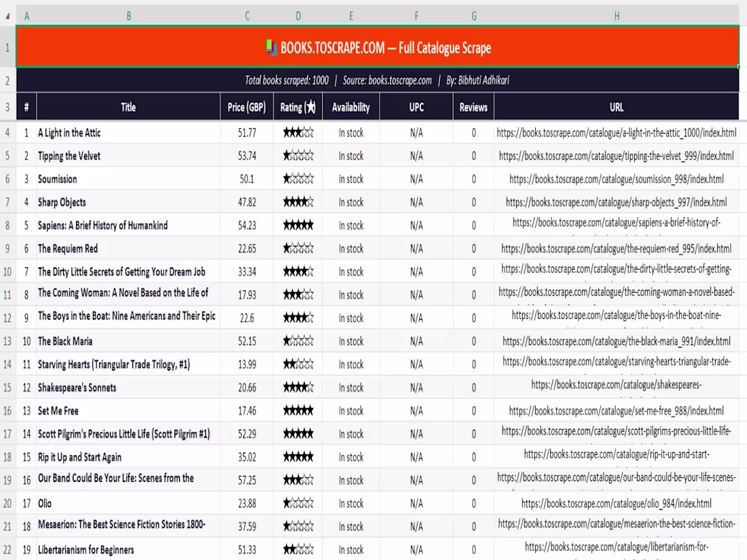Open the a-light-in-the-attic_1000 URL
This screenshot has height=560, width=747.
(x=617, y=133)
